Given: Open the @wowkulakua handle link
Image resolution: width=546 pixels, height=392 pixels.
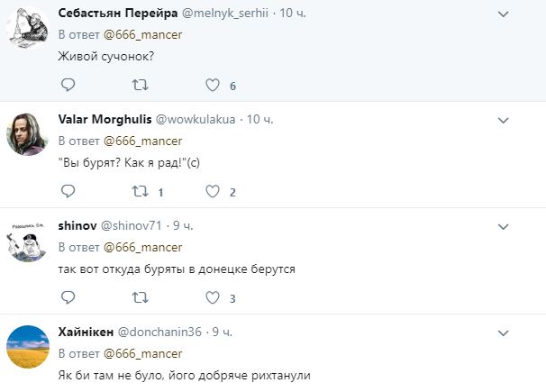Looking at the screenshot, I should click(x=196, y=120).
